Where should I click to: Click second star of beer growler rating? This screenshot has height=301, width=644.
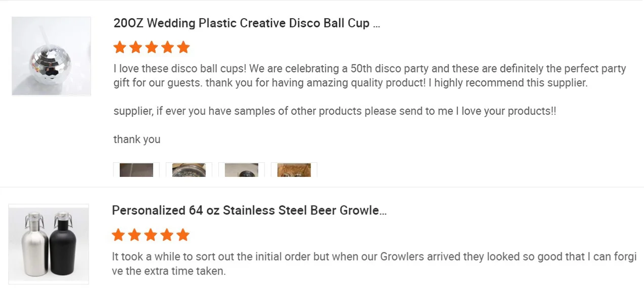point(134,235)
